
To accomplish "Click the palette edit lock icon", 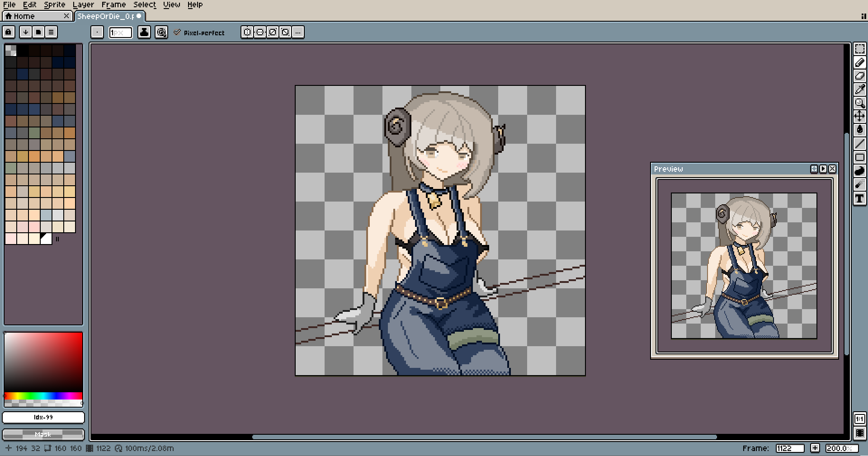I will 9,32.
